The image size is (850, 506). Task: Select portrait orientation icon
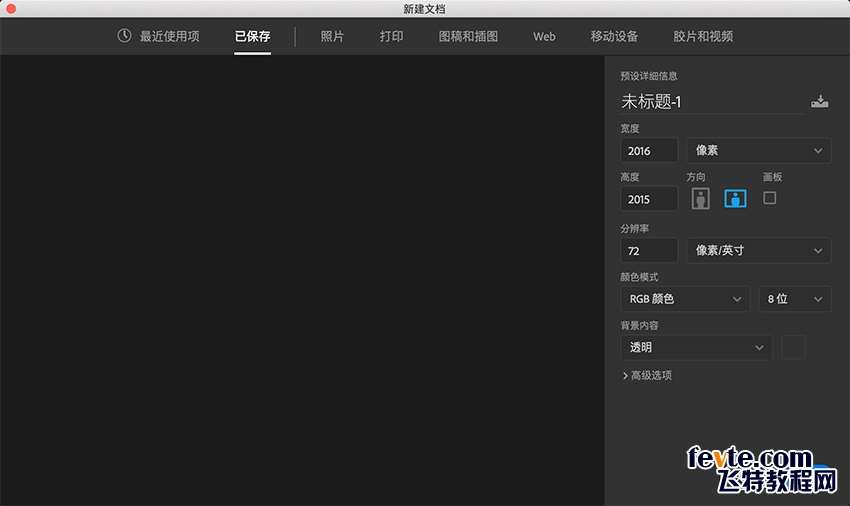[x=700, y=198]
